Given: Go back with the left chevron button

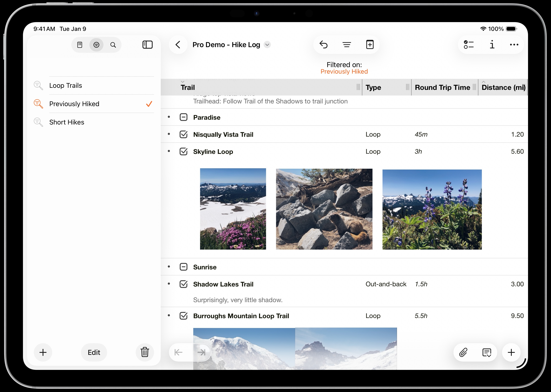Looking at the screenshot, I should click(178, 45).
